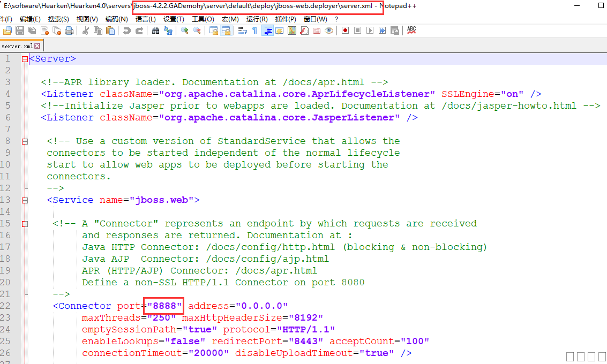Viewport: 607px width, 364px height.
Task: Click the Save file toolbar icon
Action: click(20, 31)
